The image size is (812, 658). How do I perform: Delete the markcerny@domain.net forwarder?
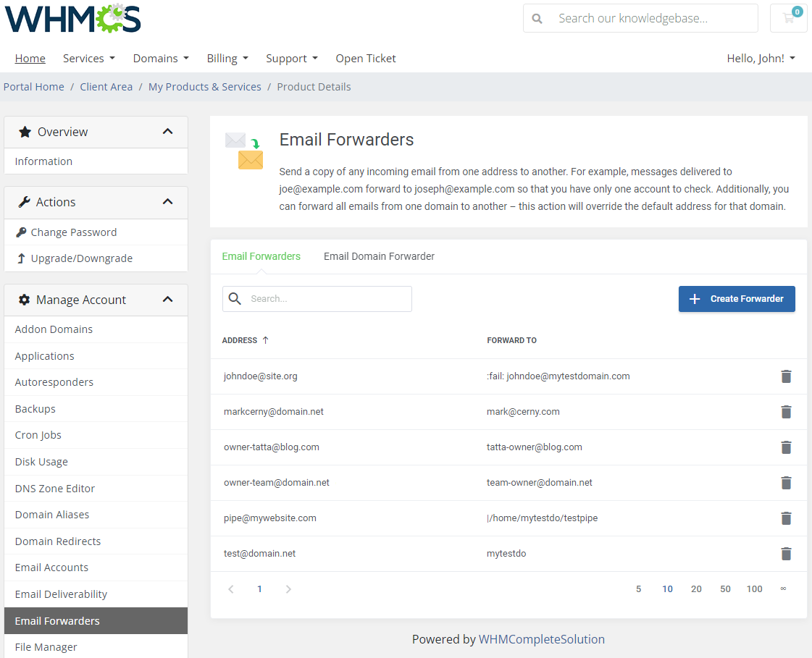(786, 412)
